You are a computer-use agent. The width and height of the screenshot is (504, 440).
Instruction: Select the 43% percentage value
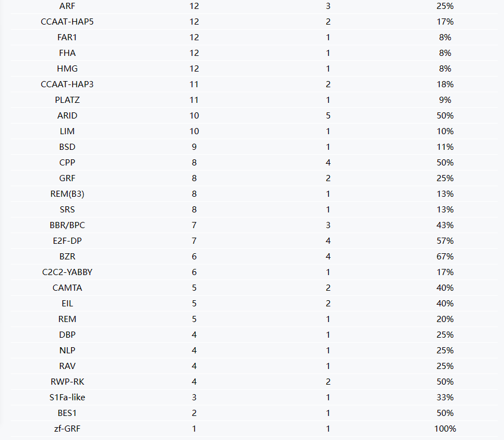point(445,225)
